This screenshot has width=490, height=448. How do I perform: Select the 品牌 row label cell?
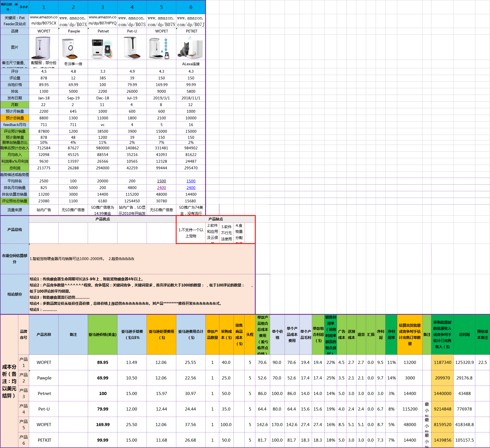pyautogui.click(x=15, y=31)
